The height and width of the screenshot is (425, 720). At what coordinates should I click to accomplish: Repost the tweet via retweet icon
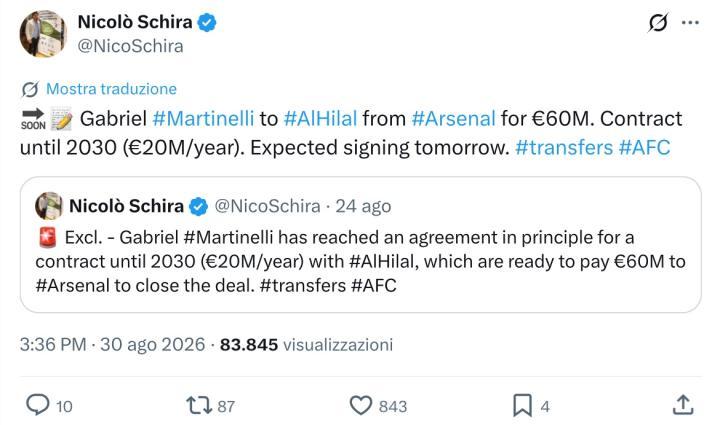pyautogui.click(x=199, y=406)
